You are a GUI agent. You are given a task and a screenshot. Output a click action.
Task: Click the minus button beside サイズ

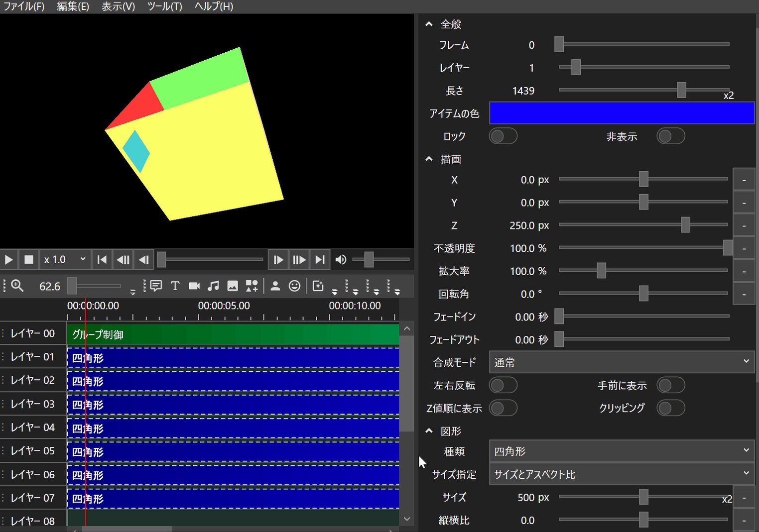(744, 497)
